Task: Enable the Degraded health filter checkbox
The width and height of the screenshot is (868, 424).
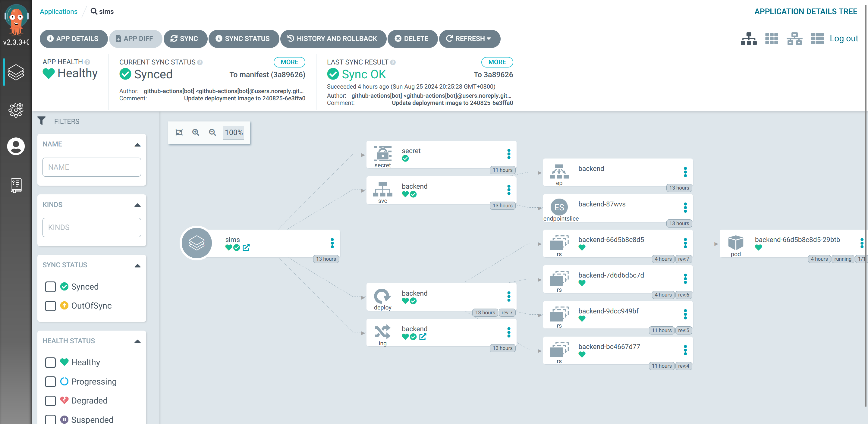Action: pos(51,401)
